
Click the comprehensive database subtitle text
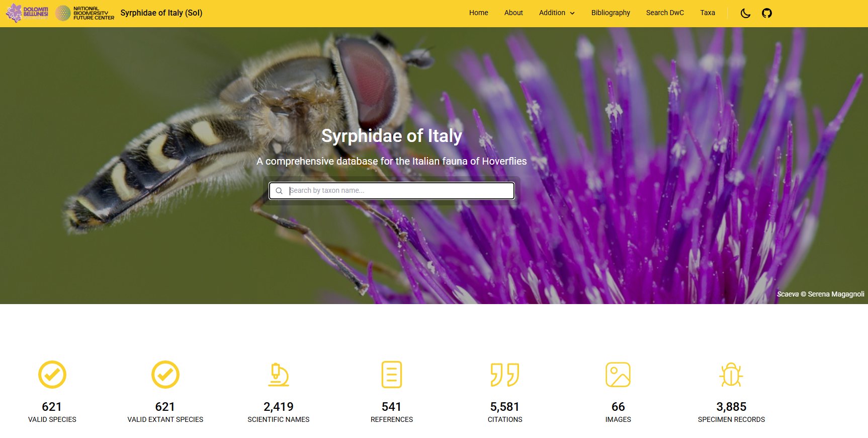pyautogui.click(x=392, y=161)
